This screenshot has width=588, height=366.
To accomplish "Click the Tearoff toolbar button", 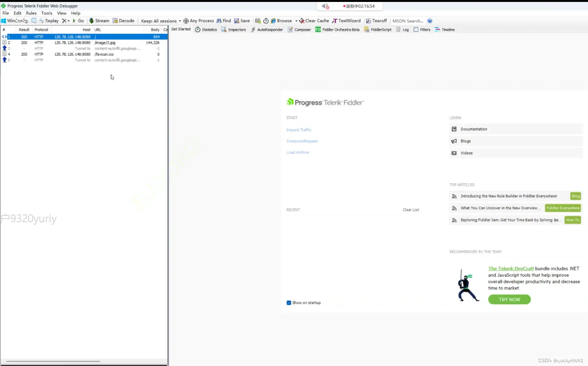I will [x=376, y=21].
